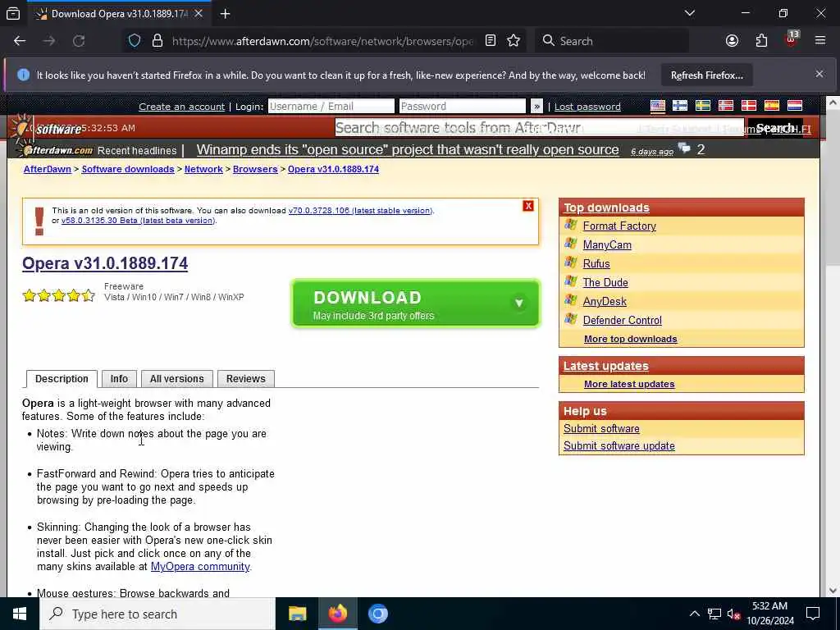Viewport: 840px width, 630px height.
Task: Click the Refresh Firefox button
Action: [706, 75]
